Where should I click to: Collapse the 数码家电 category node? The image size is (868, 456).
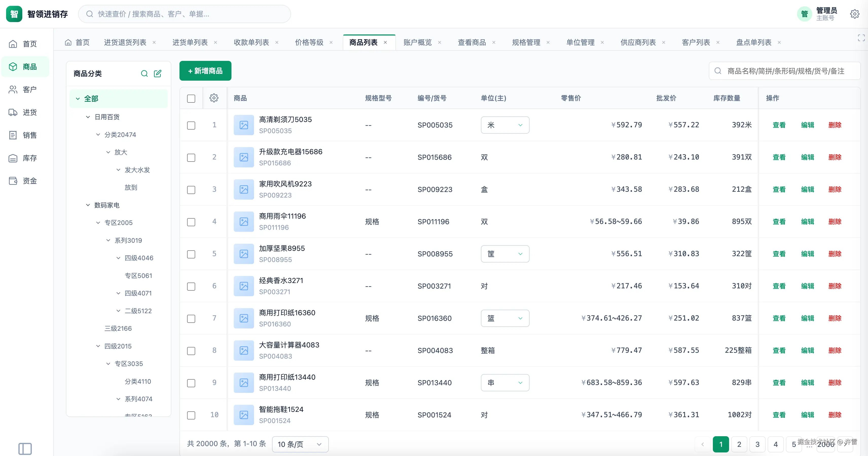pyautogui.click(x=88, y=205)
